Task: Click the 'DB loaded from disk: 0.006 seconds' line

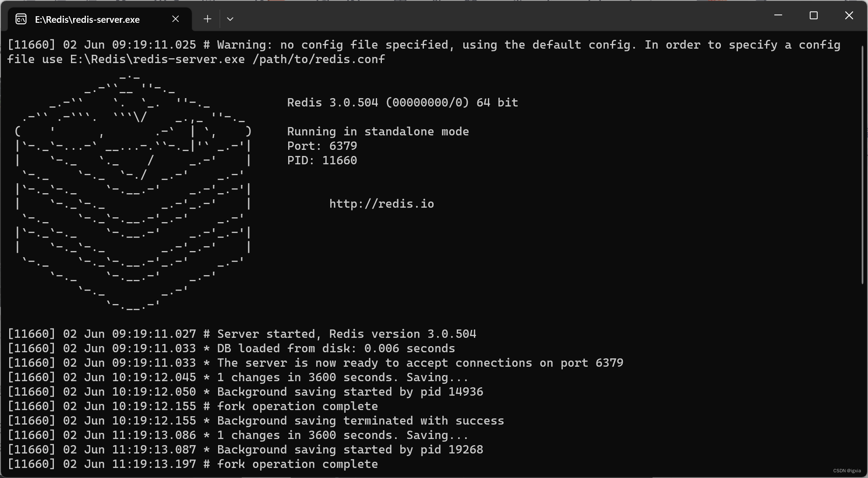Action: (231, 348)
